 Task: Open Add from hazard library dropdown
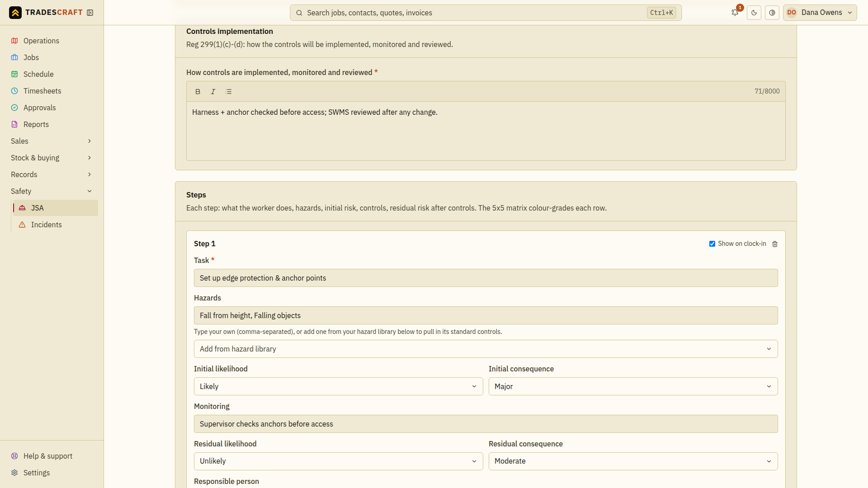[x=486, y=349]
